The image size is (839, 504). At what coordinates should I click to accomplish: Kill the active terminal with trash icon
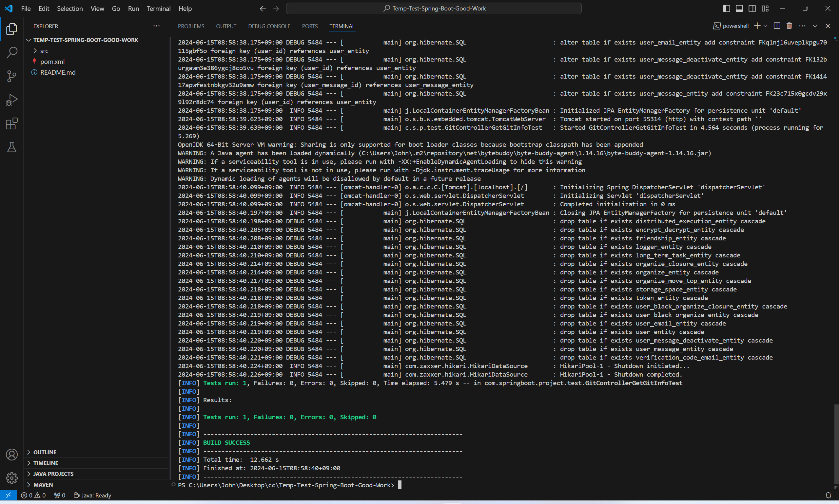pyautogui.click(x=789, y=26)
